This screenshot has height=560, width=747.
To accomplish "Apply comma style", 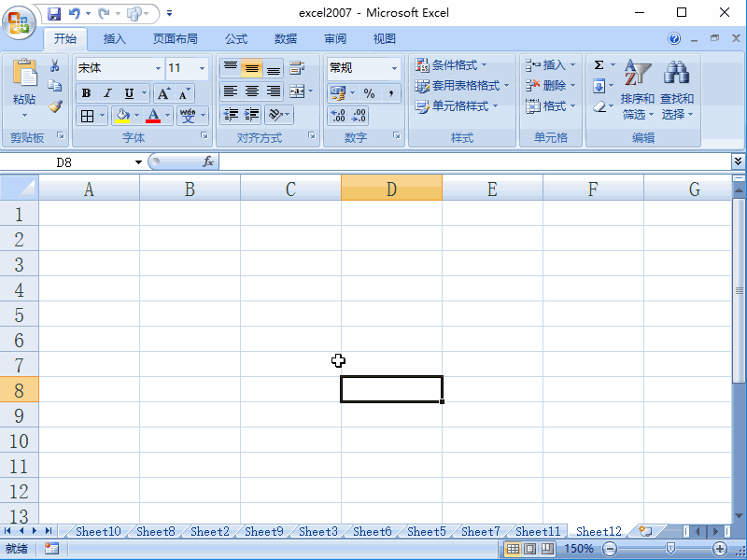I will click(391, 93).
